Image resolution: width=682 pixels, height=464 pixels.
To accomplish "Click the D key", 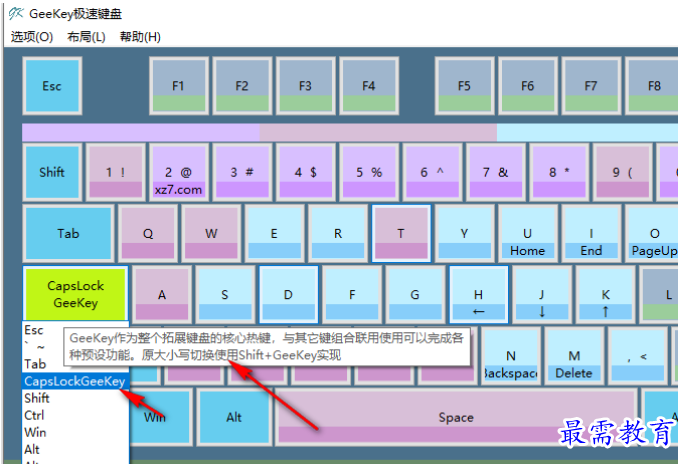I will (x=289, y=294).
